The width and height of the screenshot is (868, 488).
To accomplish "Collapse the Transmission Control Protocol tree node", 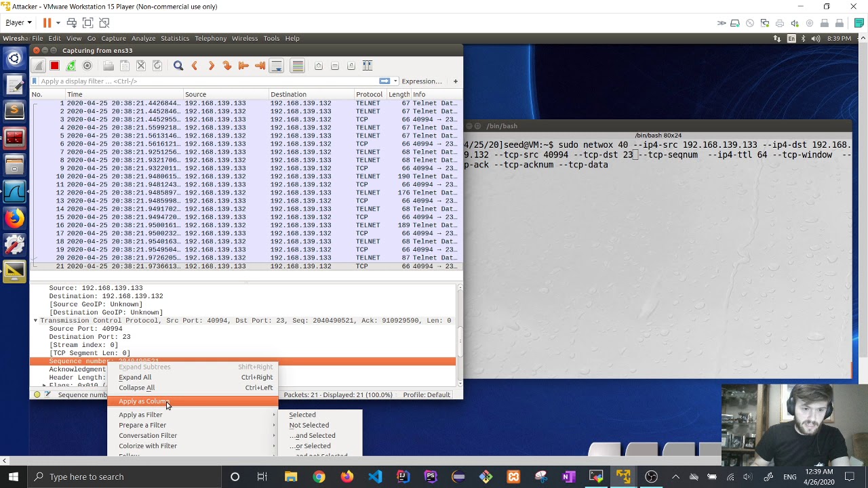I will 36,321.
